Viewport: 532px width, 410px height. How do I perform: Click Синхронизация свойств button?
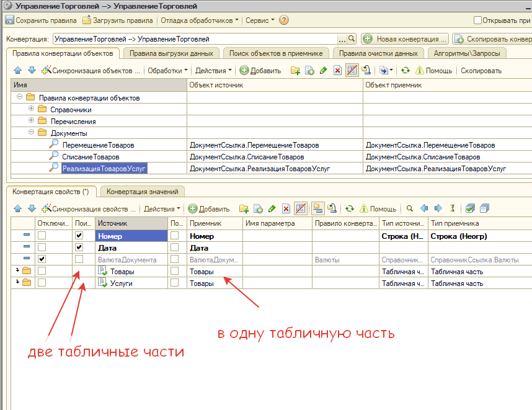tap(88, 209)
